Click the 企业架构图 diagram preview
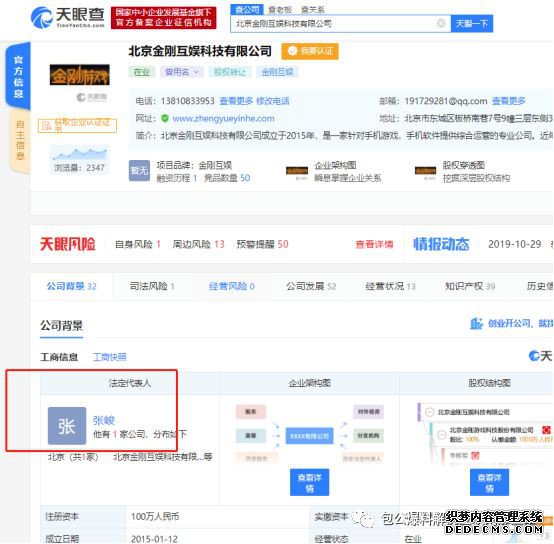Image resolution: width=554 pixels, height=544 pixels. [x=310, y=435]
